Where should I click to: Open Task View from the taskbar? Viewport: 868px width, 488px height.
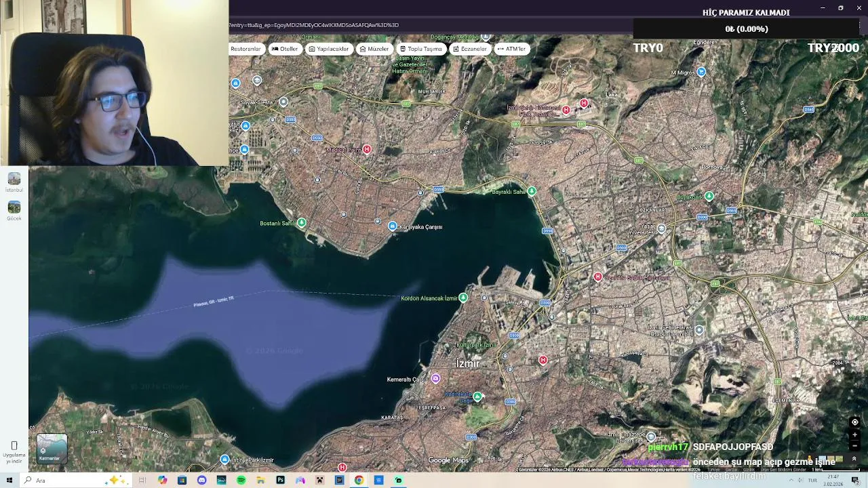(142, 480)
